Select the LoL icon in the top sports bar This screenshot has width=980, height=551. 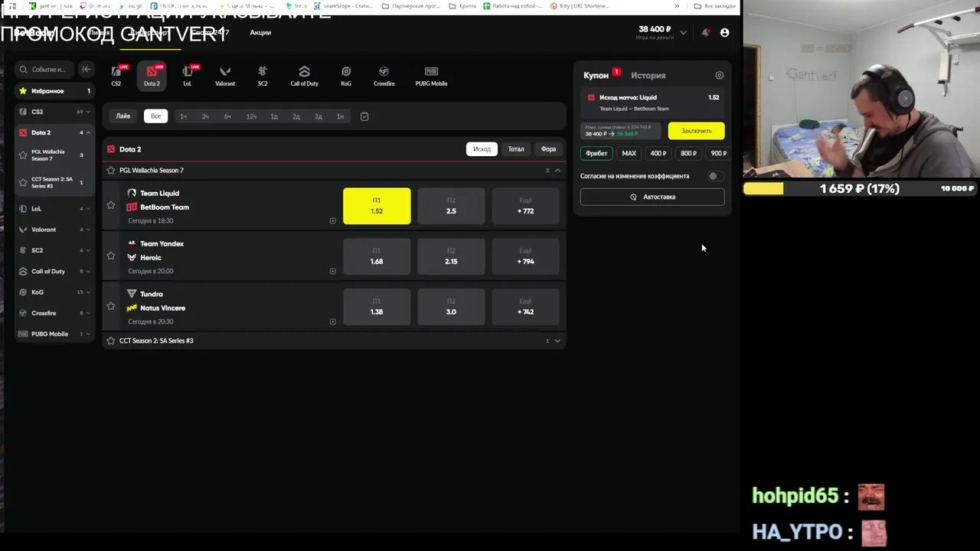(x=188, y=75)
